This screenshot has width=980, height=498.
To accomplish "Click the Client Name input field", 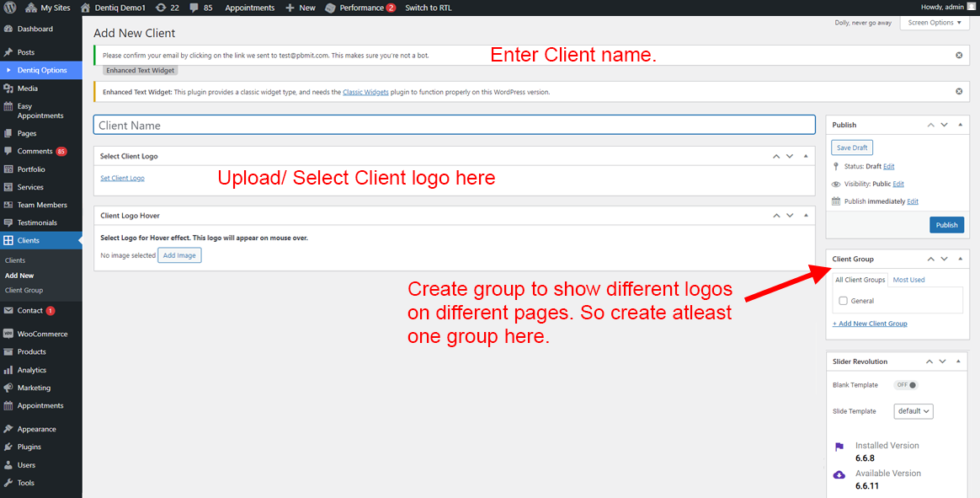I will point(454,126).
